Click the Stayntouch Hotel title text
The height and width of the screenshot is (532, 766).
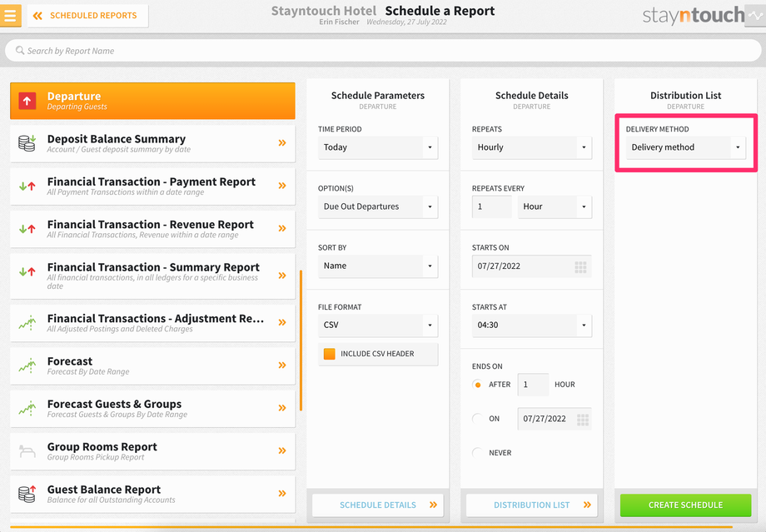pos(324,11)
